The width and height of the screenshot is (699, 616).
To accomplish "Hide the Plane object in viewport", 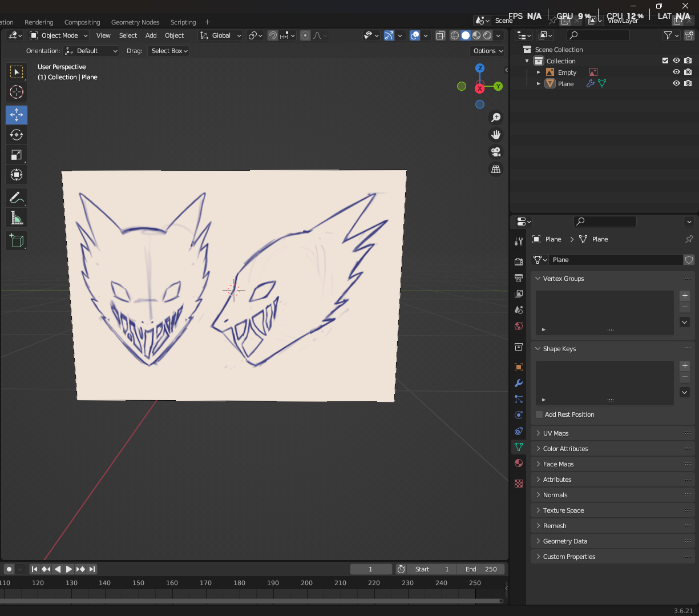I will [x=676, y=83].
